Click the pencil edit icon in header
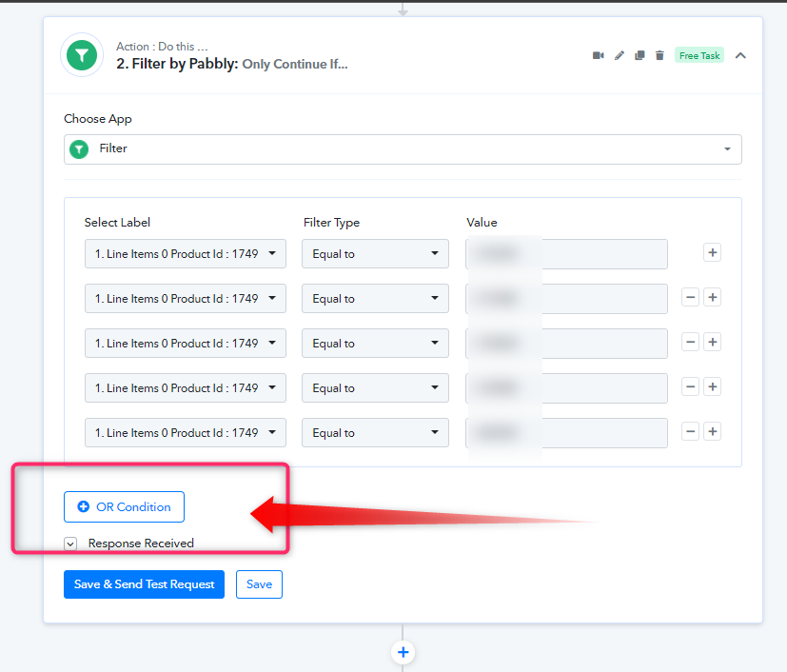The height and width of the screenshot is (672, 787). point(620,55)
